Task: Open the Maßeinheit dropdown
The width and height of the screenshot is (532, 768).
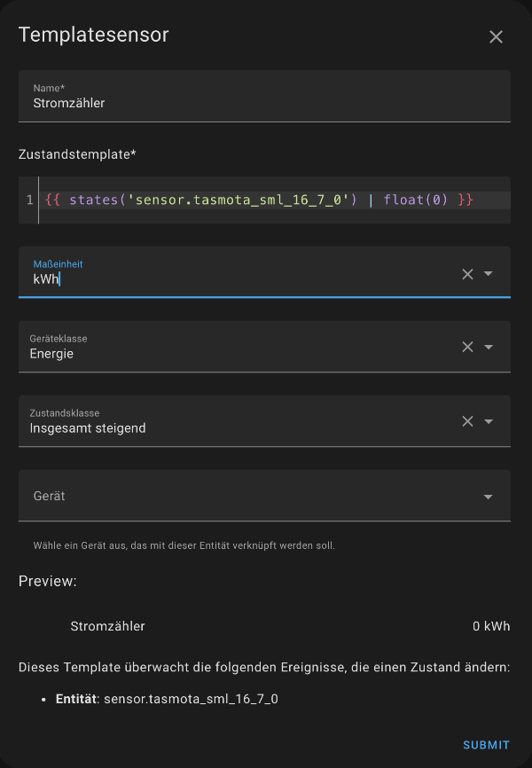Action: [x=489, y=274]
